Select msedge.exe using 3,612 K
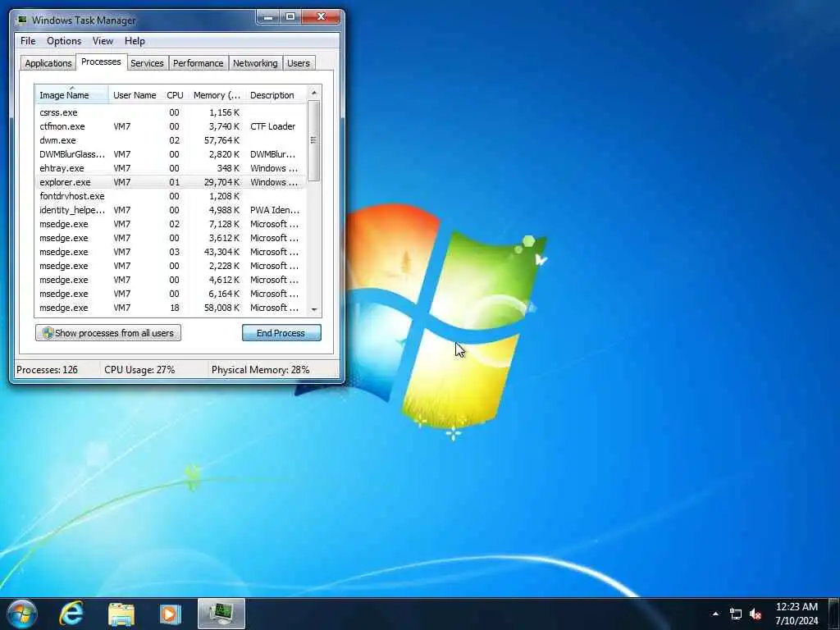The width and height of the screenshot is (840, 630). [171, 238]
